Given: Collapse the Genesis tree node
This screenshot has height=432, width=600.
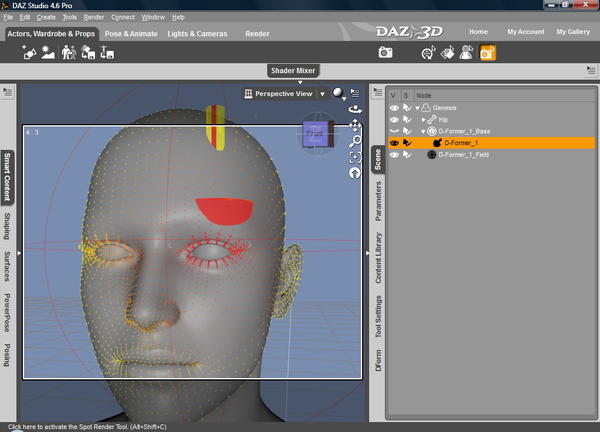Looking at the screenshot, I should tap(417, 108).
